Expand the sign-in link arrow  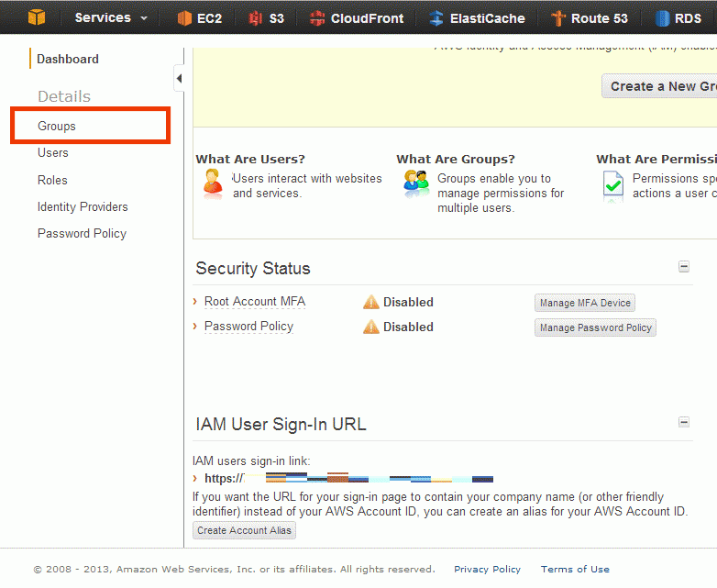point(195,479)
